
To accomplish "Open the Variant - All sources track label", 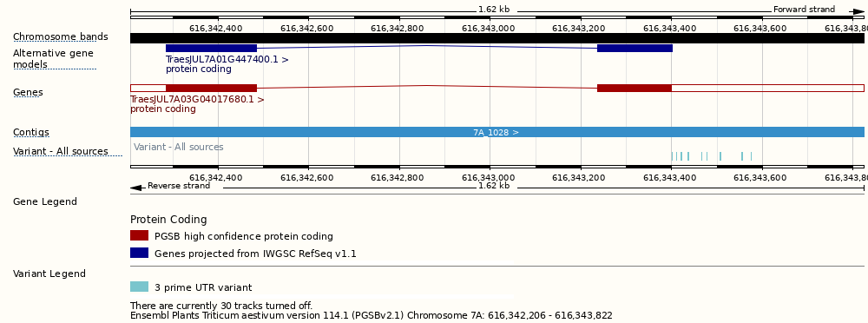I will 61,151.
